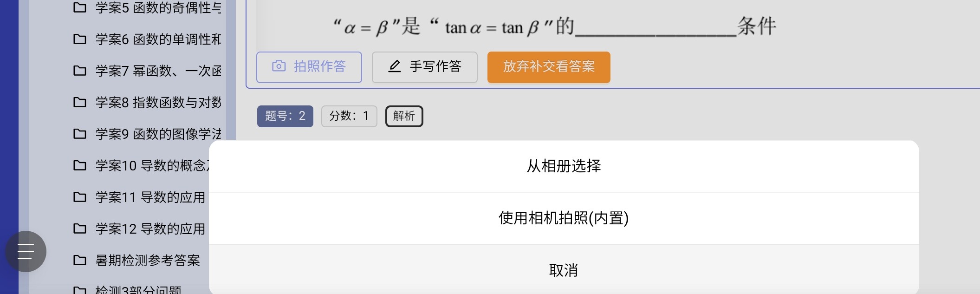Click the 题号: 2 badge
This screenshot has height=294, width=980.
click(x=285, y=116)
